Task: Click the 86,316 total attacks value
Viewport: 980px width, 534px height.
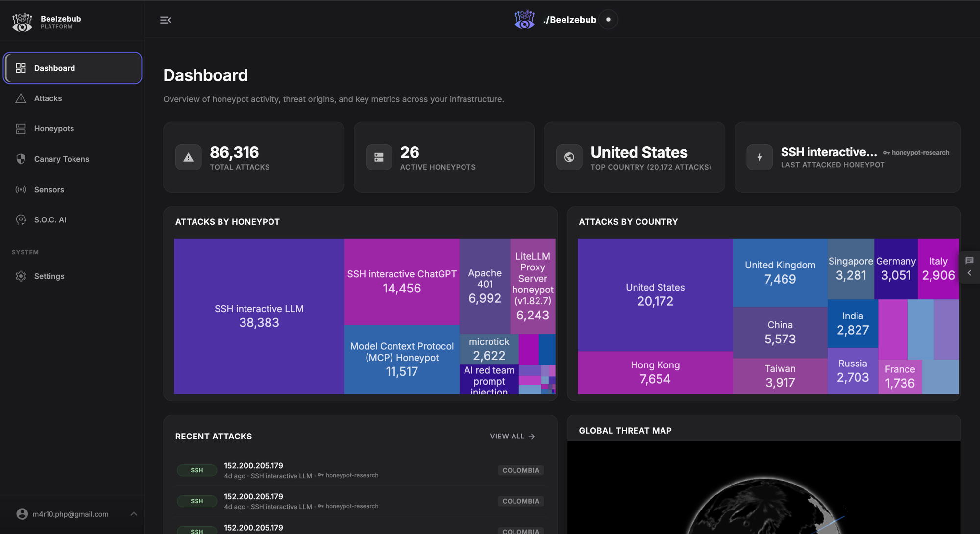Action: tap(234, 152)
